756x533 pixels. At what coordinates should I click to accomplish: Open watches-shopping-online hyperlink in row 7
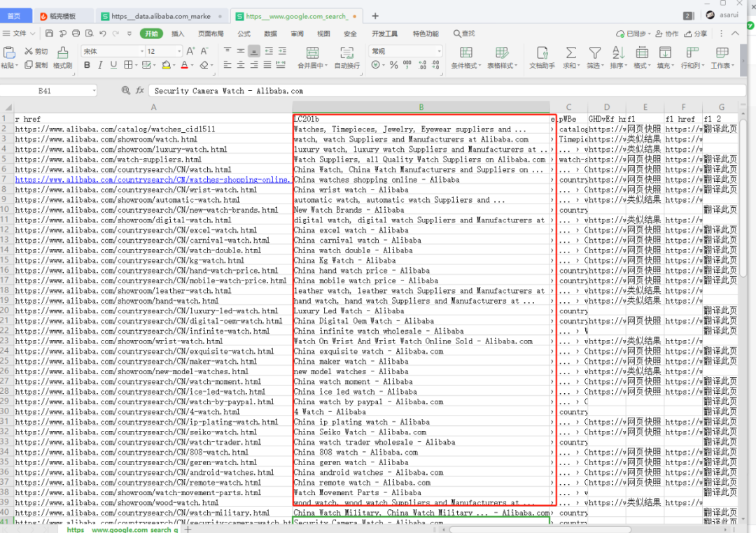click(153, 179)
